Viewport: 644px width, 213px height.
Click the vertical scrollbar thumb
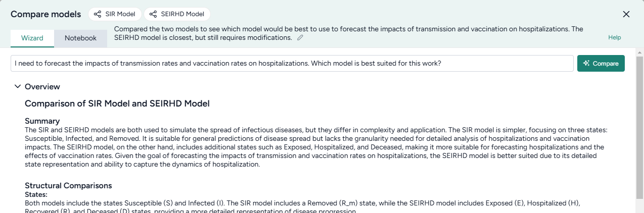639,126
